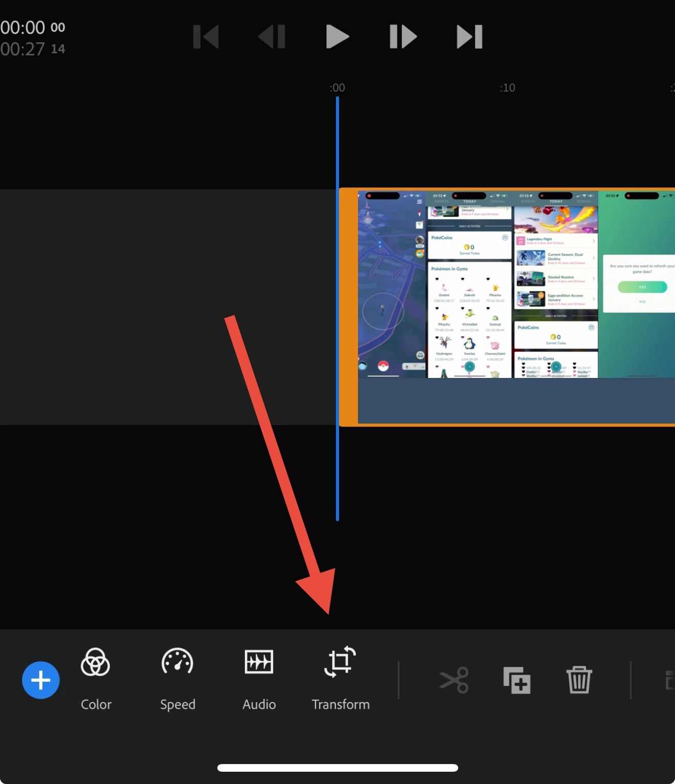Step back one frame
Viewport: 675px width, 784px height.
[x=272, y=37]
